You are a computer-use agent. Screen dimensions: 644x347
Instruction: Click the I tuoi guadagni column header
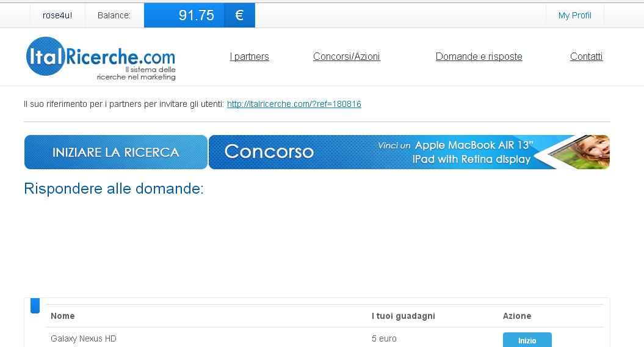[x=403, y=316]
